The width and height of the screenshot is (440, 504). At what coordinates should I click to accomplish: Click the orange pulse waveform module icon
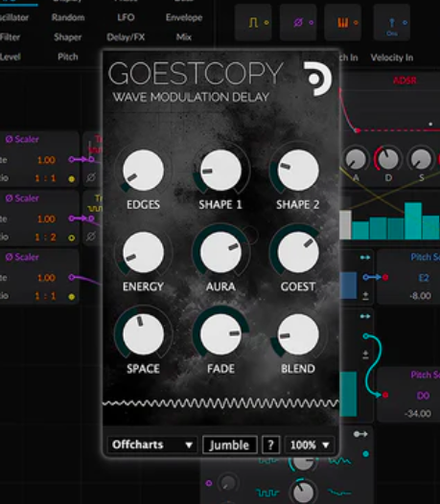pos(253,22)
